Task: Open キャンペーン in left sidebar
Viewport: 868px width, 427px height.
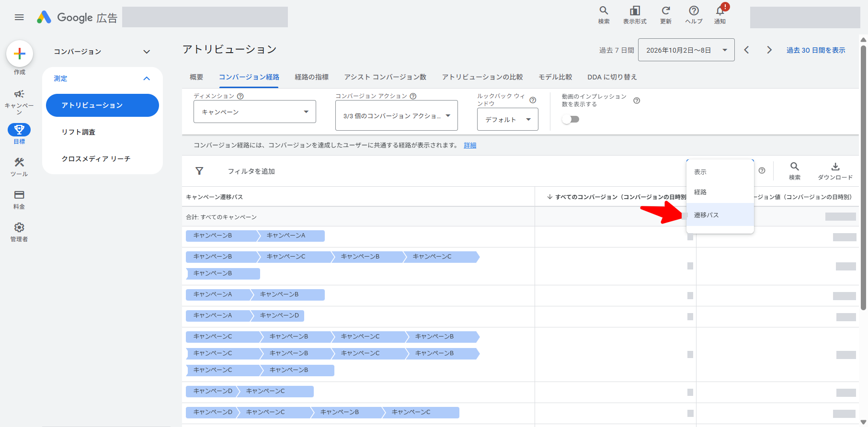Action: 19,101
